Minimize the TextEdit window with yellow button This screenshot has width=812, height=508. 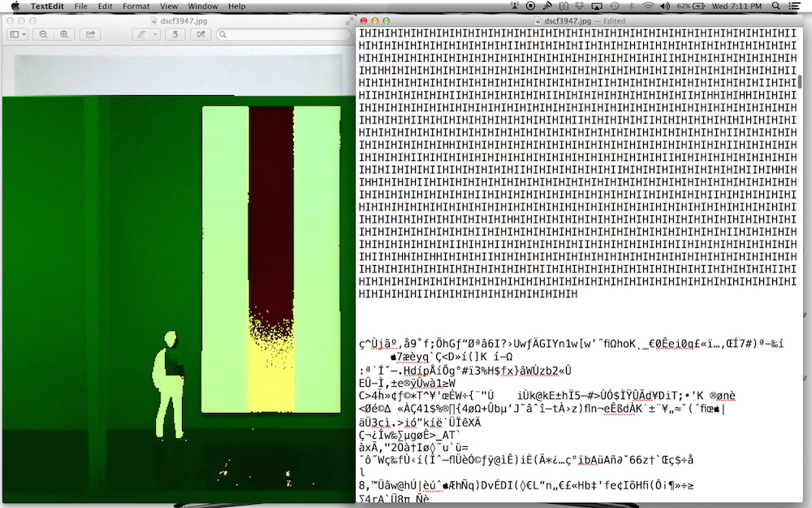click(x=375, y=21)
